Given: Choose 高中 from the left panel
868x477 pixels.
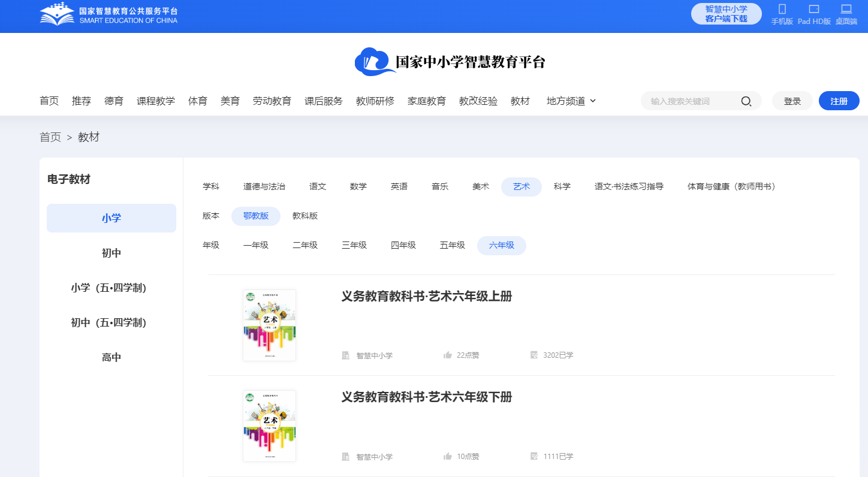Looking at the screenshot, I should click(111, 357).
